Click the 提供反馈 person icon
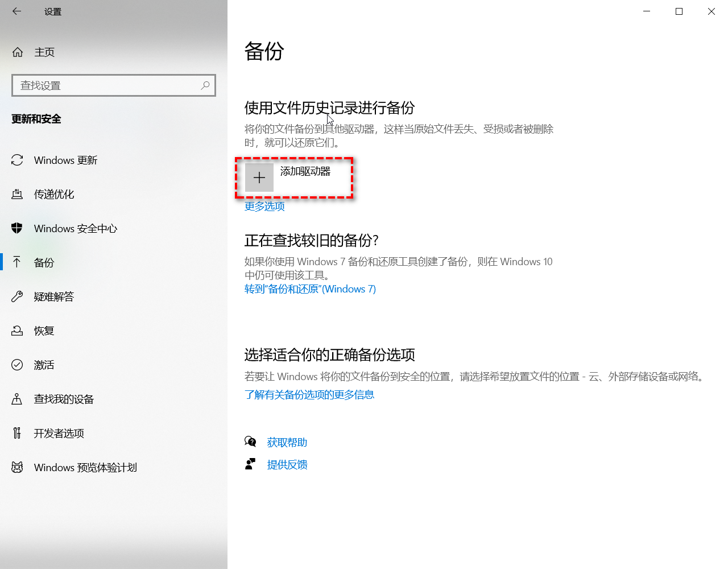The width and height of the screenshot is (728, 569). tap(250, 464)
